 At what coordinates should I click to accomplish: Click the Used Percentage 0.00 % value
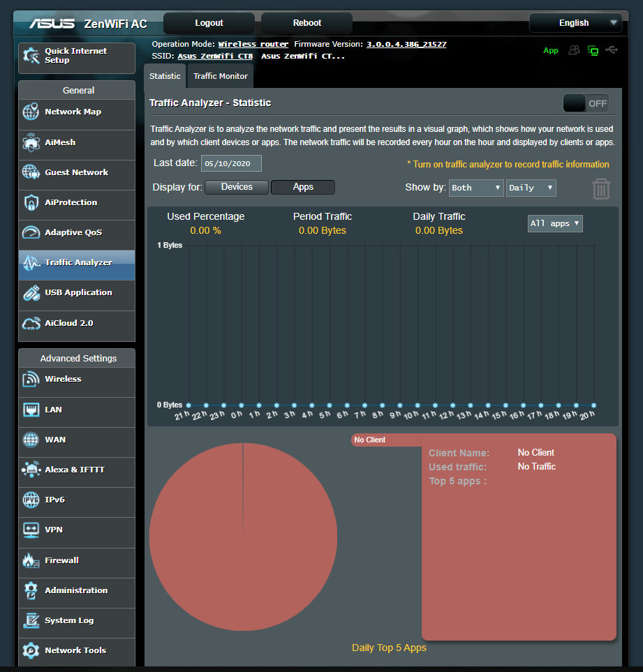(206, 230)
